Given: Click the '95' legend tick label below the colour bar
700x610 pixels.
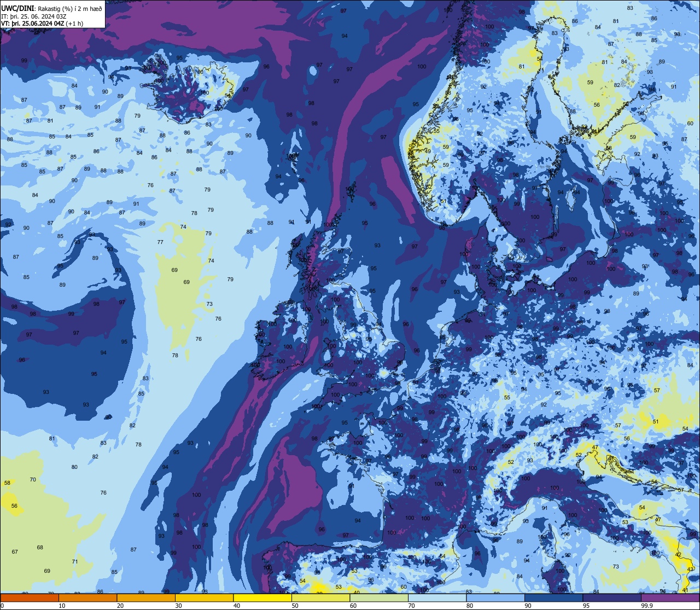Looking at the screenshot, I should coord(587,606).
